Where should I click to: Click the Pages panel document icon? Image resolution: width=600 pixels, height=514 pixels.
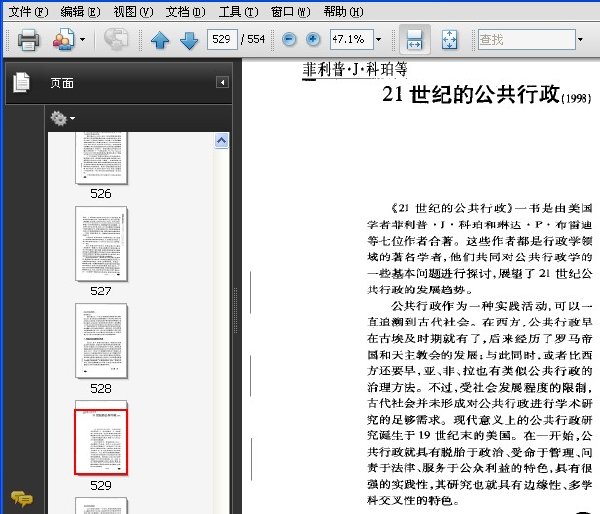(21, 82)
